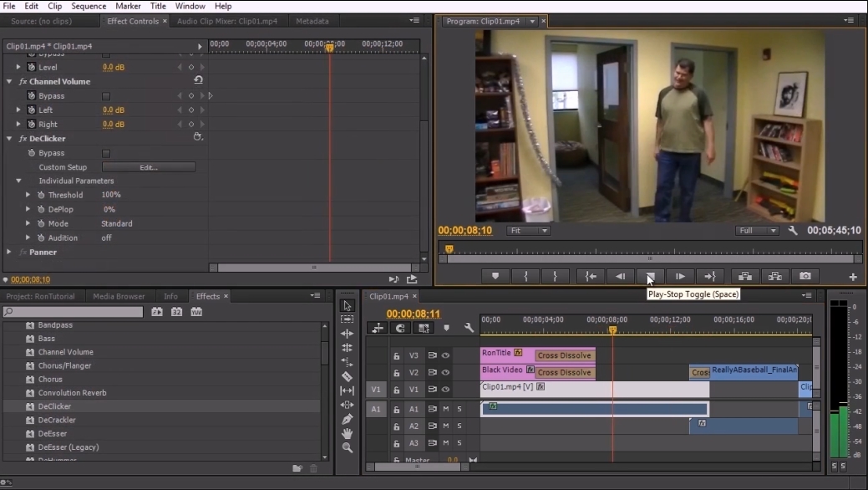The height and width of the screenshot is (490, 868).
Task: Click Add Marker in Program monitor
Action: click(495, 276)
